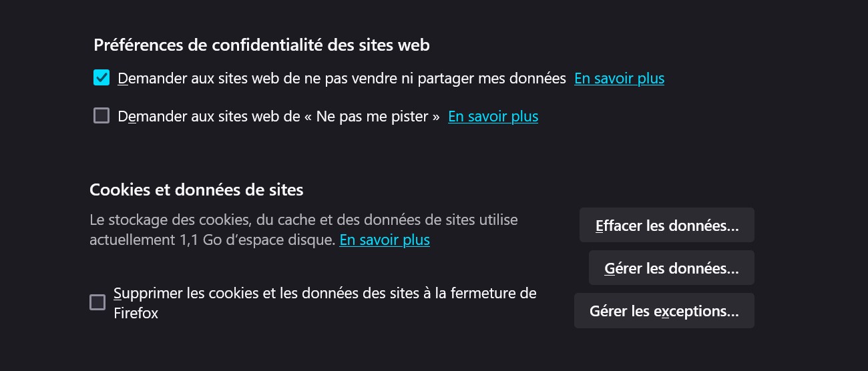Open "En savoir plus" link about cookie storage
Screen dimensions: 868x371
click(x=385, y=240)
